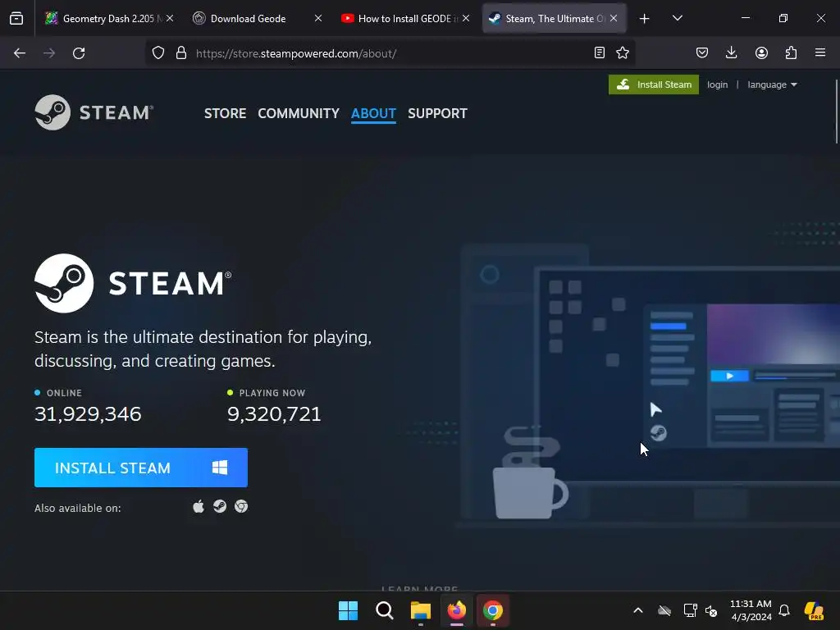Open File Explorer from taskbar
Screen dimensions: 840x630
(421, 610)
